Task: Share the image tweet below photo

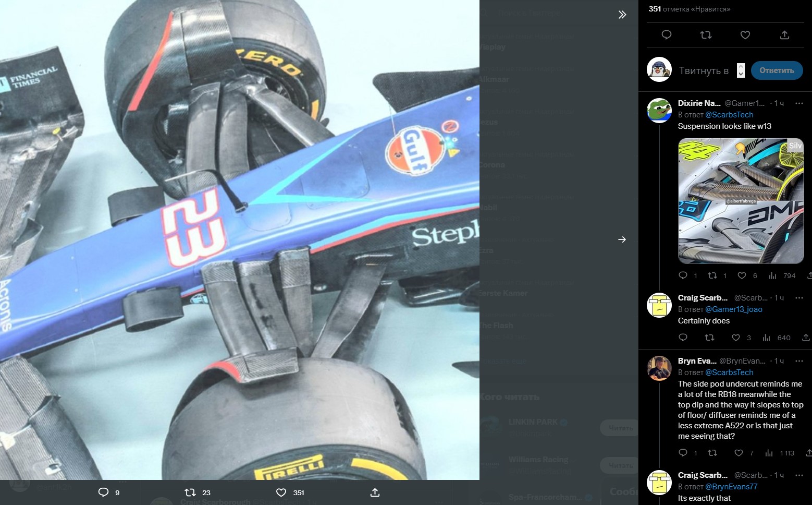Action: tap(375, 492)
